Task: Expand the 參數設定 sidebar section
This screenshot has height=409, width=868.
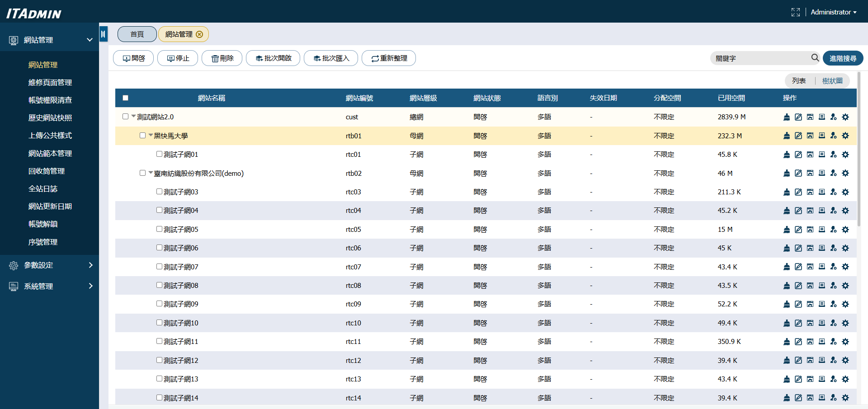Action: (50, 265)
